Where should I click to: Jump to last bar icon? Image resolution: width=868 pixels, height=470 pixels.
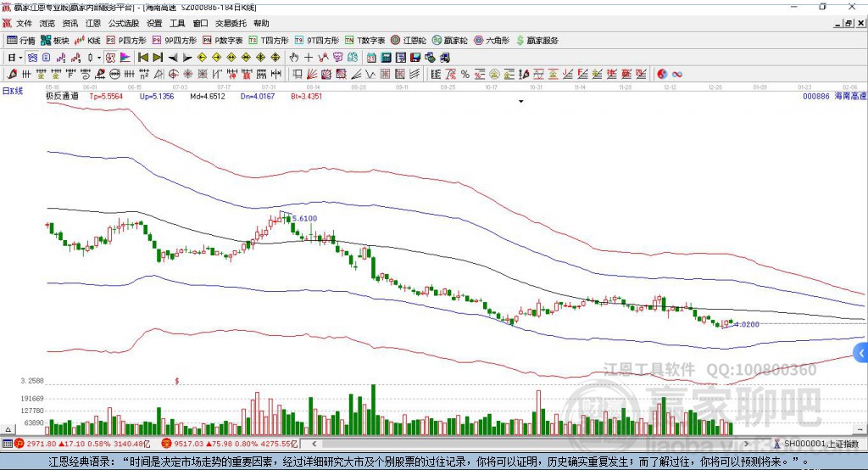(158, 58)
